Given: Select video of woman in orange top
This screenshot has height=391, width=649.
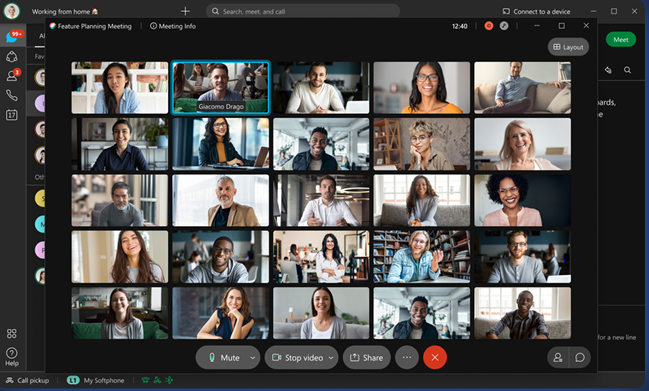Looking at the screenshot, I should pos(422,88).
